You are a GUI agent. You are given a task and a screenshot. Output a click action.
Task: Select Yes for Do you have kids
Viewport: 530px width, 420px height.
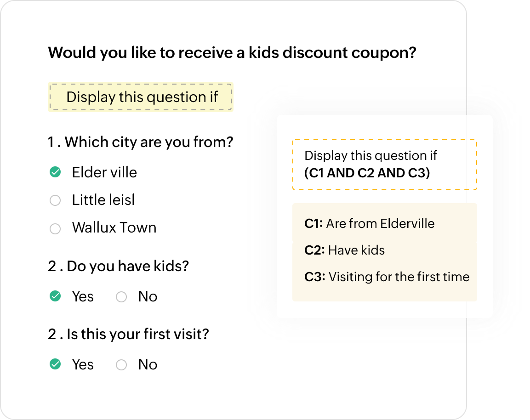coord(55,296)
